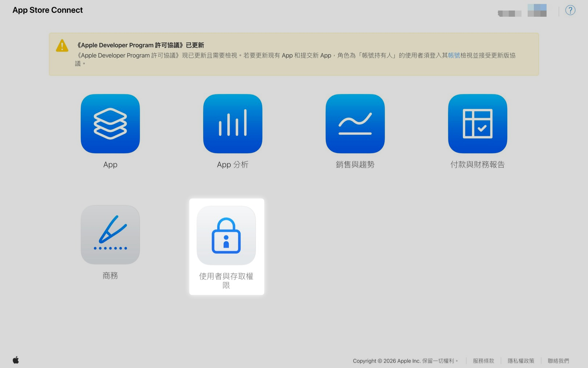Click the 商務 text label
This screenshot has height=368, width=588.
pyautogui.click(x=110, y=276)
